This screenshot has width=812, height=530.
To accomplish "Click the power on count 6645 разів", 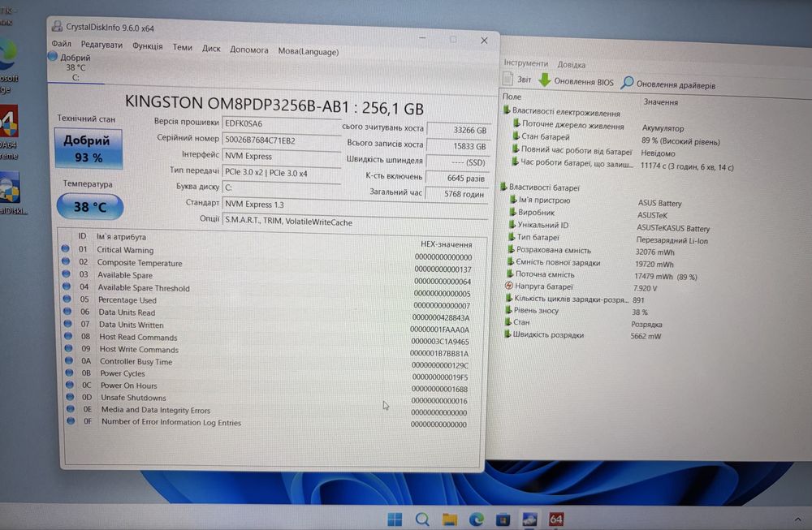I will [x=457, y=178].
